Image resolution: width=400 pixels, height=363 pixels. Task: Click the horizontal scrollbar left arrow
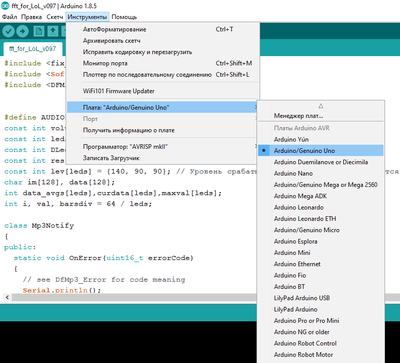point(7,297)
